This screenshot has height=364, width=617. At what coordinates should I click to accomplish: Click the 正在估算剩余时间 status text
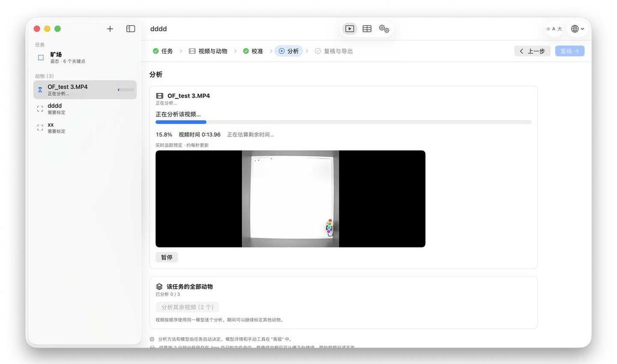pyautogui.click(x=251, y=135)
